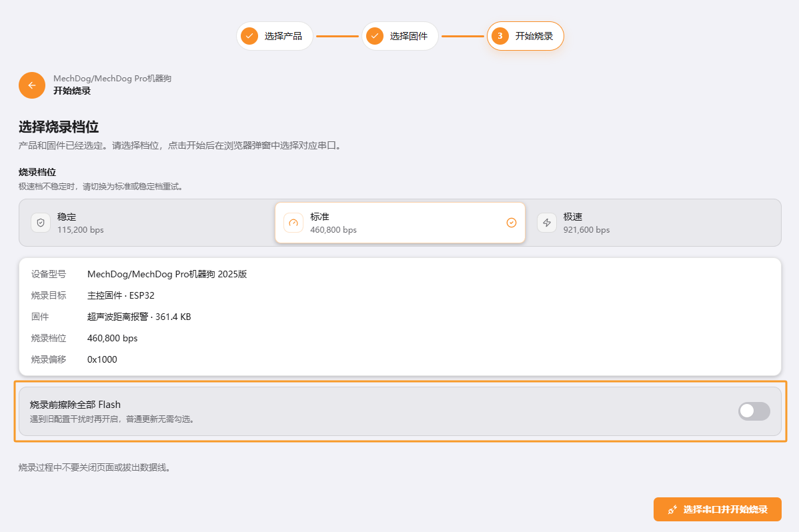Select the 极速 921,600 bps speed option
This screenshot has width=799, height=532.
click(x=653, y=223)
